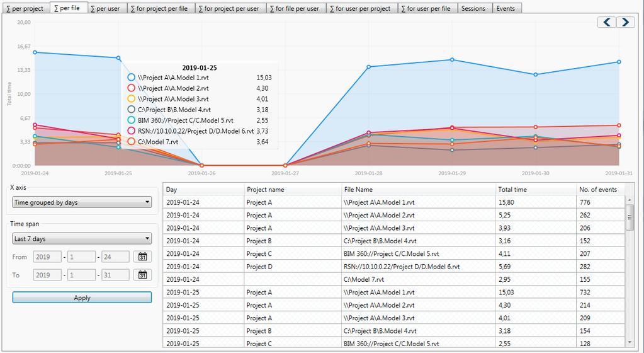Screen dimensions: 644x353
Task: Open the Time span Last 7 days dropdown
Action: [82, 238]
